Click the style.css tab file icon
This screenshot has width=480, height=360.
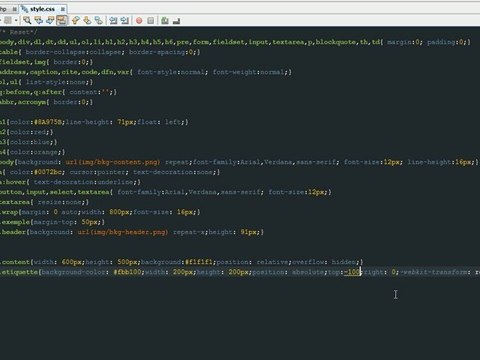pos(25,9)
